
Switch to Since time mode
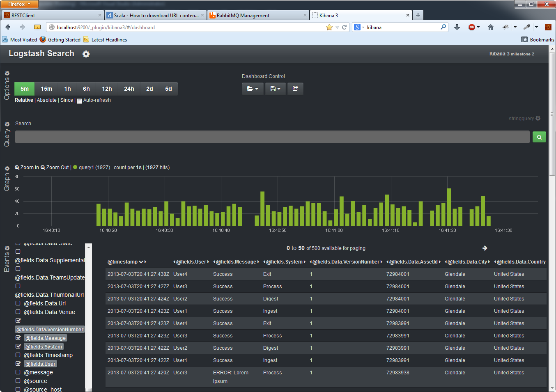point(67,100)
